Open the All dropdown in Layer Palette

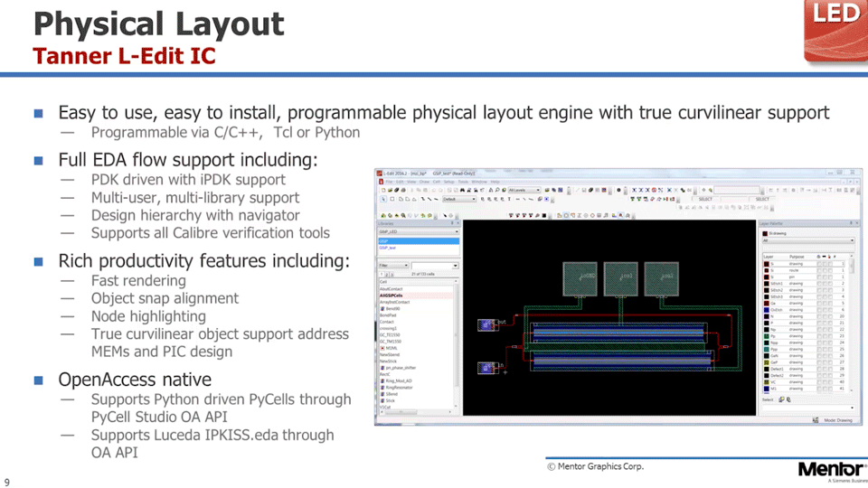click(808, 240)
